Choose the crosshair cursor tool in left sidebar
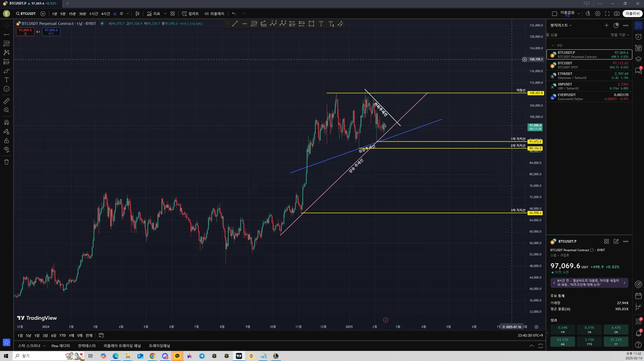The height and width of the screenshot is (361, 644). pyautogui.click(x=6, y=25)
